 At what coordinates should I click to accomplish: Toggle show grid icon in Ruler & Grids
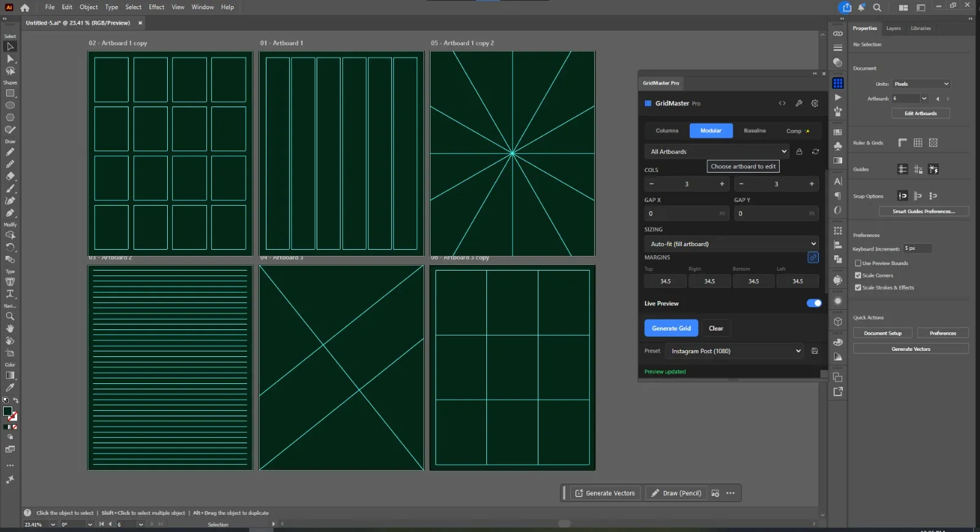(x=918, y=143)
